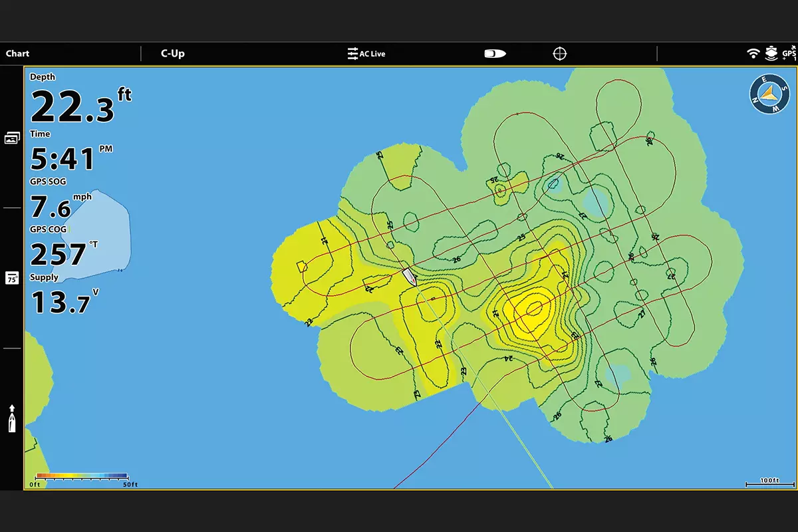Open the Wi-Fi status icon
Viewport: 798px width, 532px height.
point(753,54)
